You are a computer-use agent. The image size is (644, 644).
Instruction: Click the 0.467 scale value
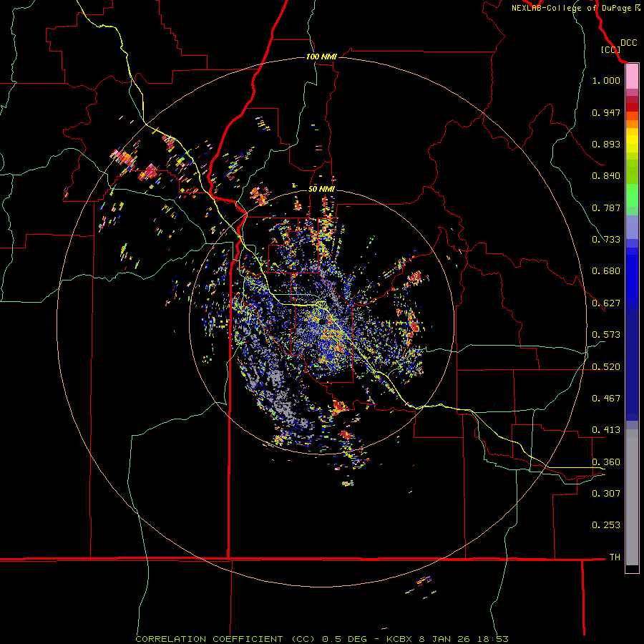[x=606, y=399]
